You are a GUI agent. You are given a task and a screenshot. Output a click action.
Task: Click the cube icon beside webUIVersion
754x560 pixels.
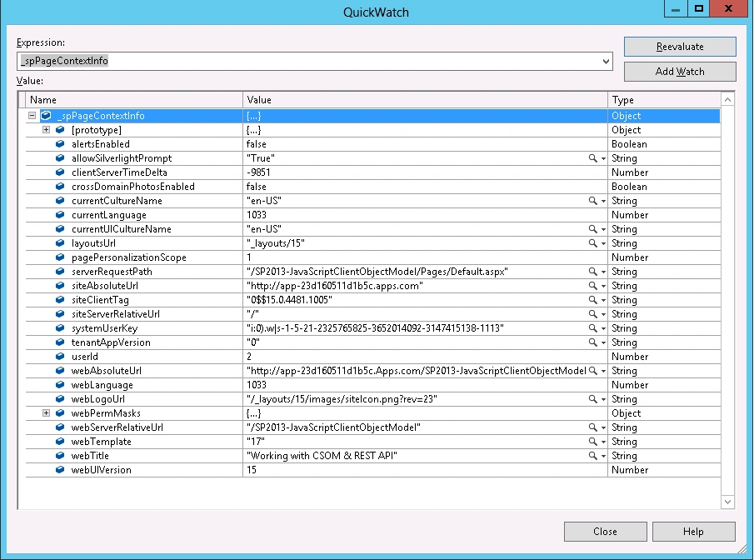[x=60, y=469]
